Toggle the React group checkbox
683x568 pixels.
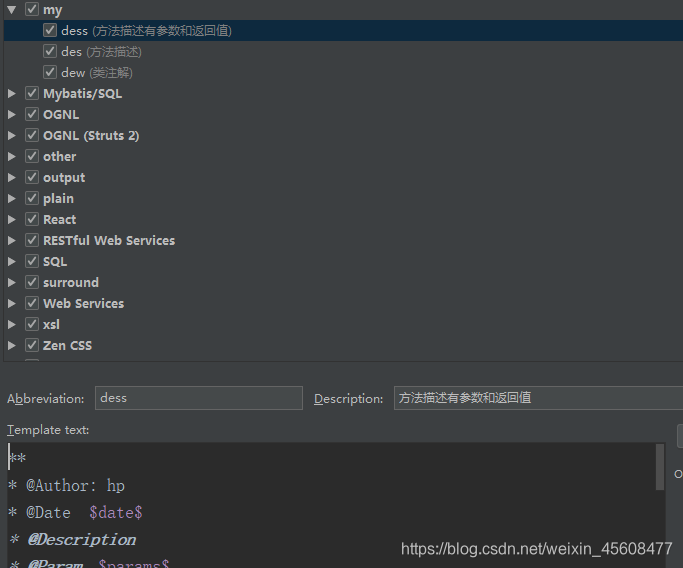(x=32, y=219)
